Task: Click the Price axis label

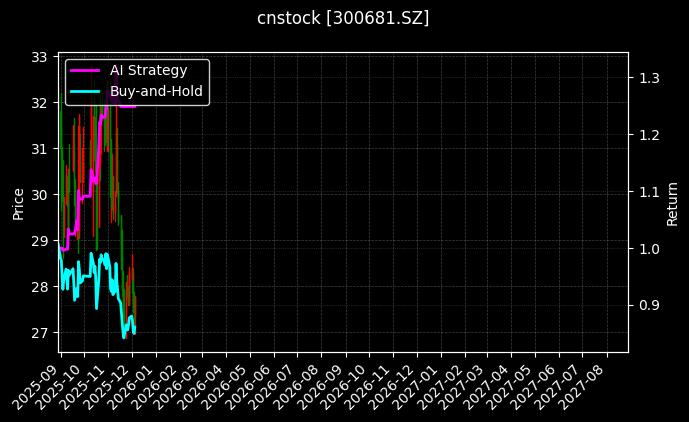Action: (x=18, y=204)
